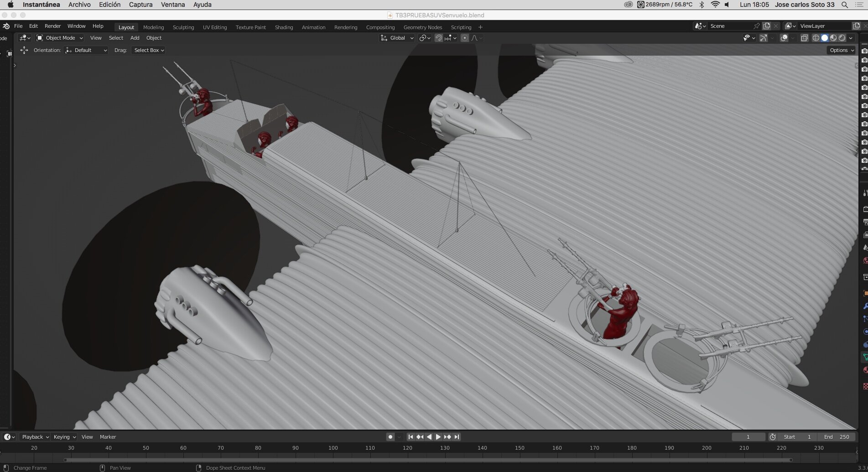Screen dimensions: 868x472
Task: Jump to the previous keyframe
Action: [420, 437]
